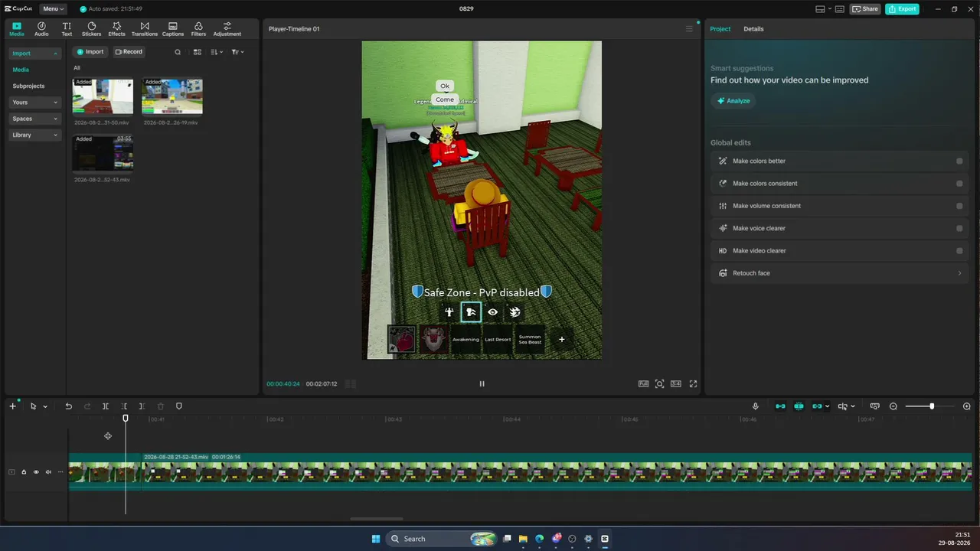The height and width of the screenshot is (551, 980).
Task: Select Media under Import in the sidebar
Action: (x=21, y=70)
